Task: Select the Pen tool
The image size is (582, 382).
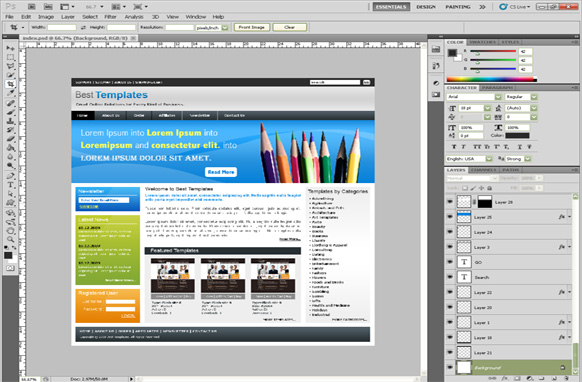Action: (x=10, y=176)
